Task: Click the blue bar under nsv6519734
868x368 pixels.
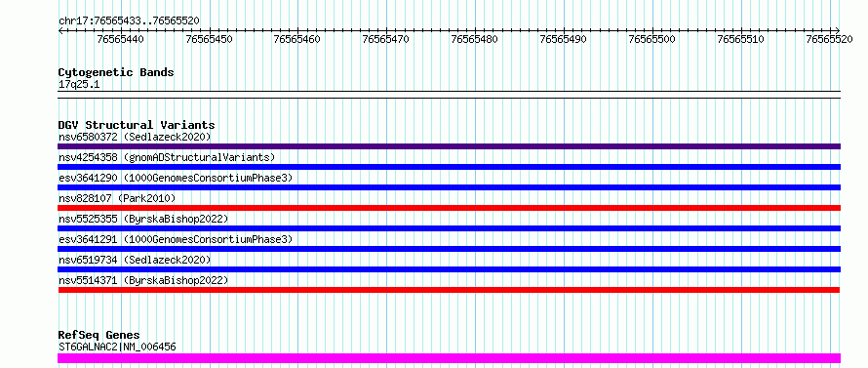Action: [449, 269]
